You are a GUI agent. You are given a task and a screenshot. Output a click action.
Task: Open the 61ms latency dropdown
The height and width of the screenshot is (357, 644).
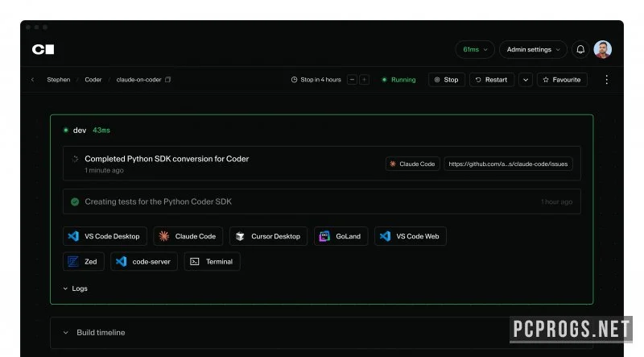[475, 49]
